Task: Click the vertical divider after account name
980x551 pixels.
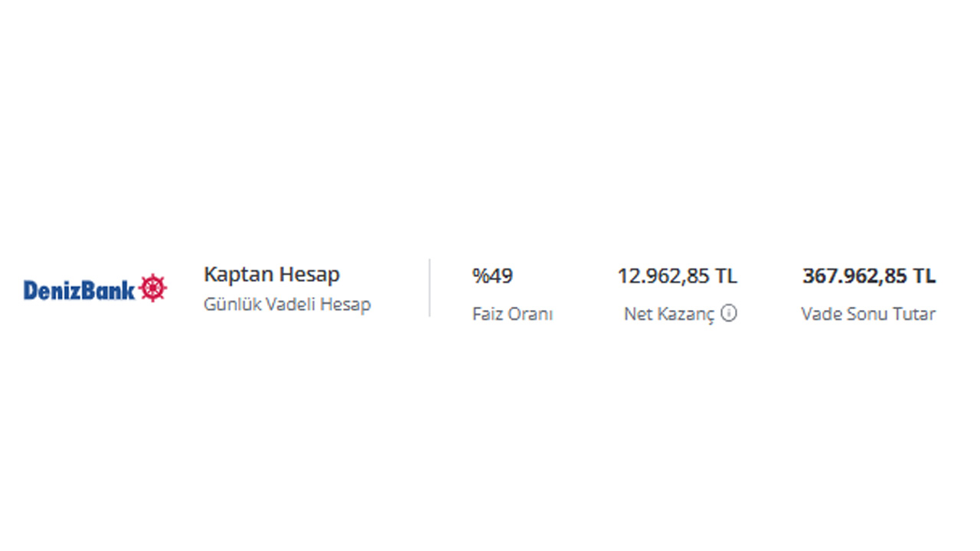Action: coord(430,288)
